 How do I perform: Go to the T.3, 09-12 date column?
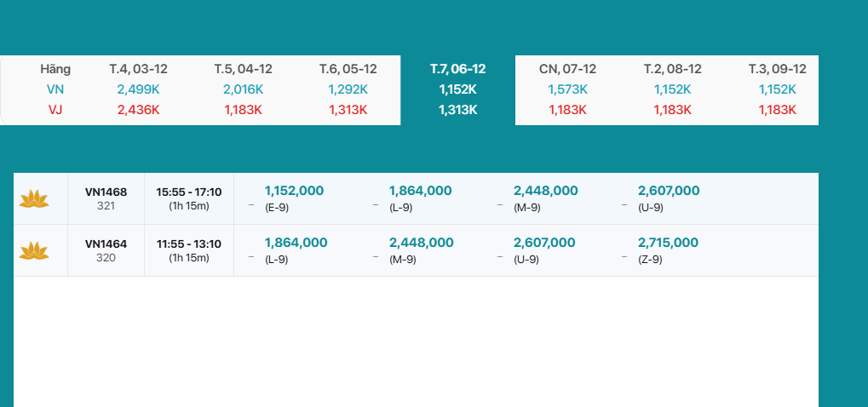777,69
